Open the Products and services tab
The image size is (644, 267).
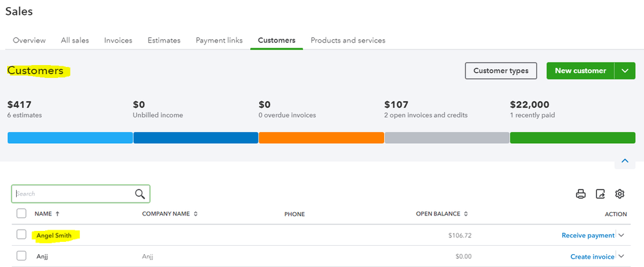[x=348, y=40]
